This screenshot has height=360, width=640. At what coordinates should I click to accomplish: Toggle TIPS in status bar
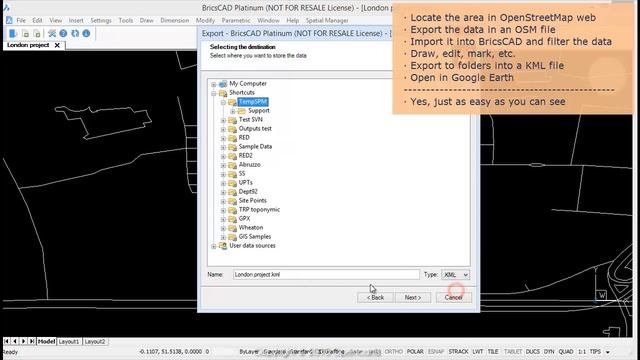(595, 351)
